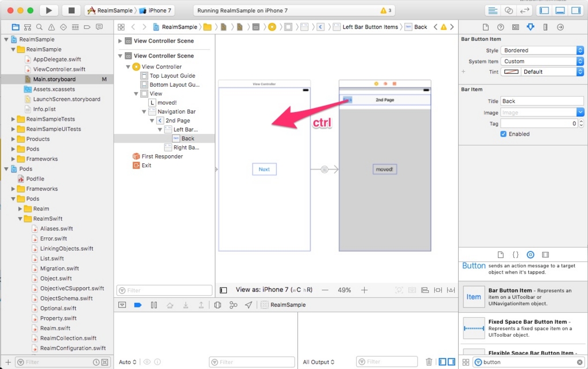Open the Debug navigator
This screenshot has height=369, width=588.
tap(75, 27)
